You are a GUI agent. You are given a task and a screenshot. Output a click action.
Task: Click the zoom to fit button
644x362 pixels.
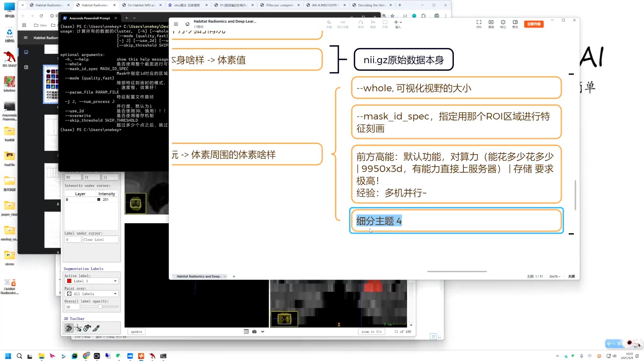click(x=371, y=331)
